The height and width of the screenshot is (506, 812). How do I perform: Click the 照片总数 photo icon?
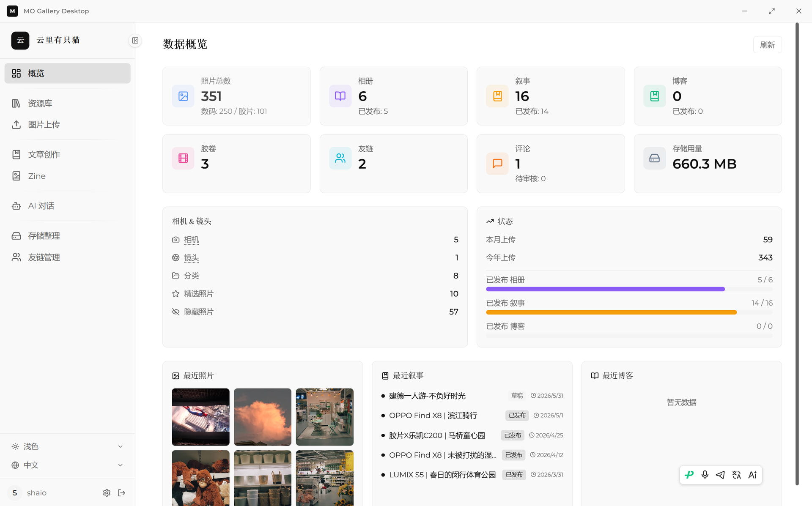(x=183, y=96)
